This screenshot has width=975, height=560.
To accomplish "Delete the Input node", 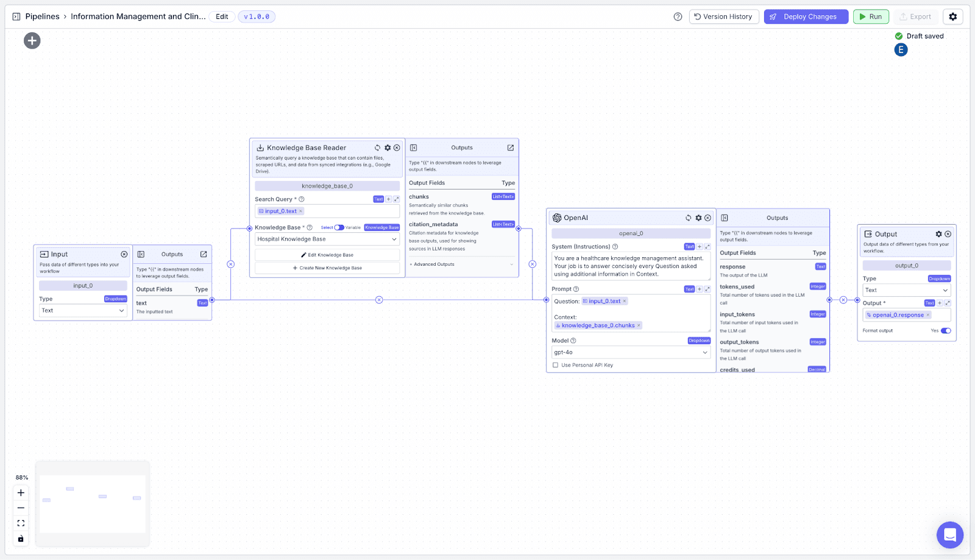I will pos(124,254).
